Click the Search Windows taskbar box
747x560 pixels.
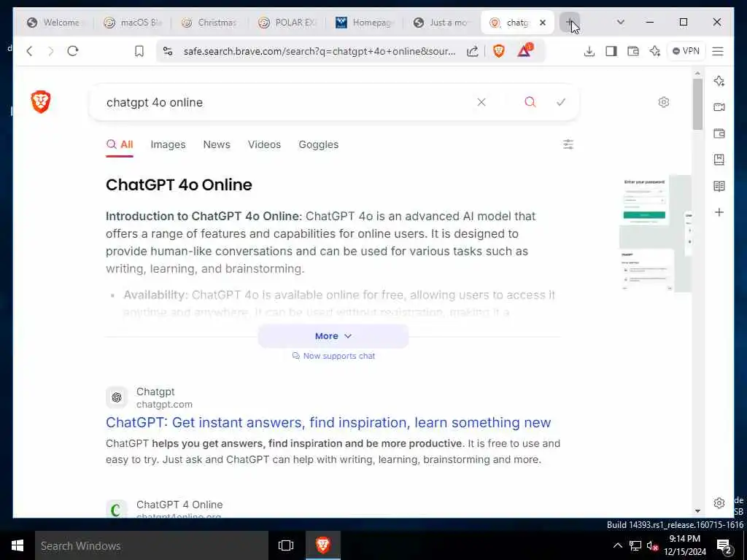pyautogui.click(x=152, y=545)
